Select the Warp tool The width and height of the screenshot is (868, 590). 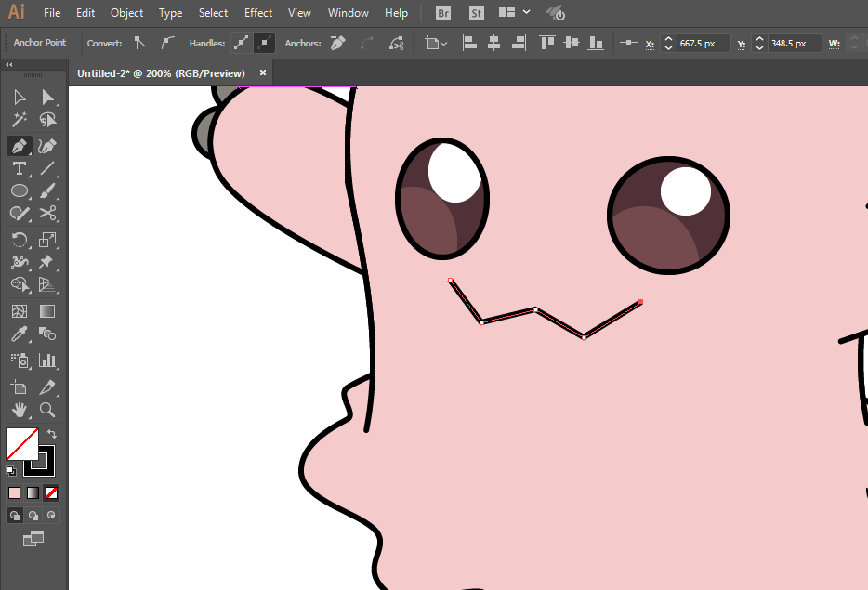[x=20, y=262]
